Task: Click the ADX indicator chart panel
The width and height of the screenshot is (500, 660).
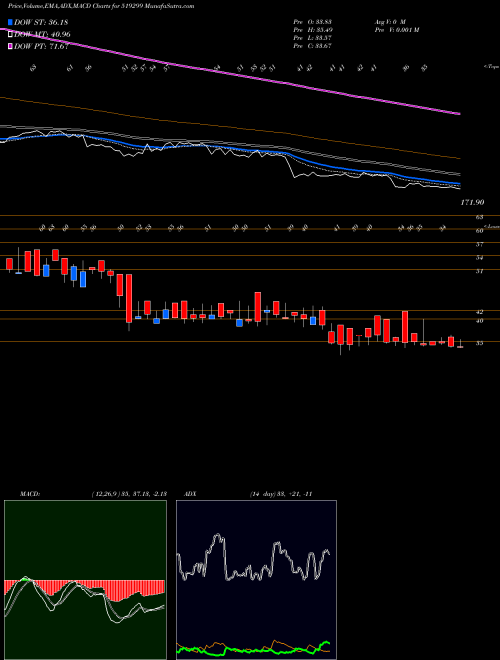Action: 256,580
